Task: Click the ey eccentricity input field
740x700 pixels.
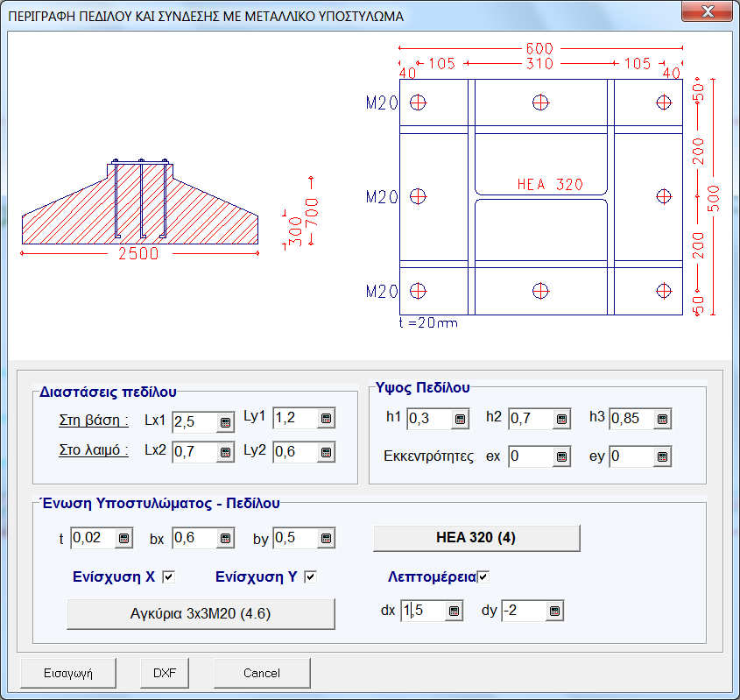Action: pyautogui.click(x=632, y=457)
